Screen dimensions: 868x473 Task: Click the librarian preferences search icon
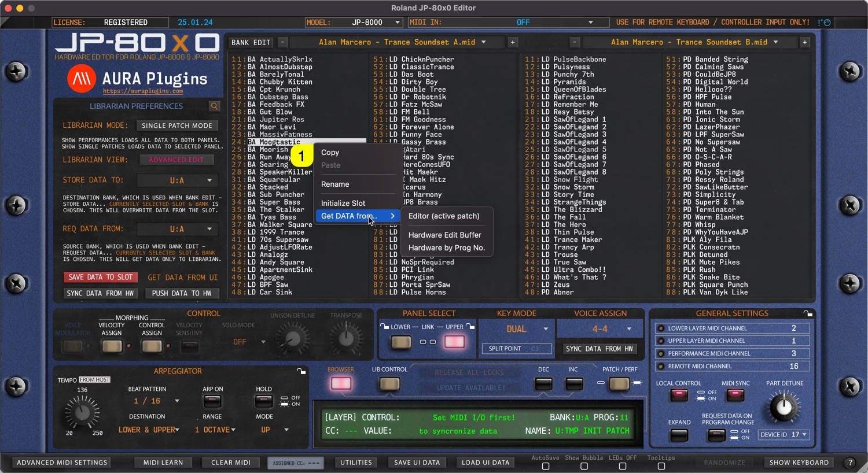tap(214, 106)
